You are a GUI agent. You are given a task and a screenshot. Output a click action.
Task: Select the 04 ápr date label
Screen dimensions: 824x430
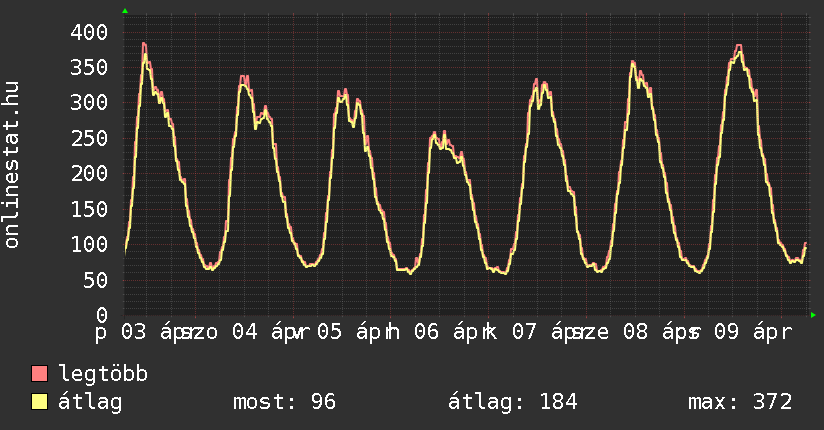[x=264, y=332]
